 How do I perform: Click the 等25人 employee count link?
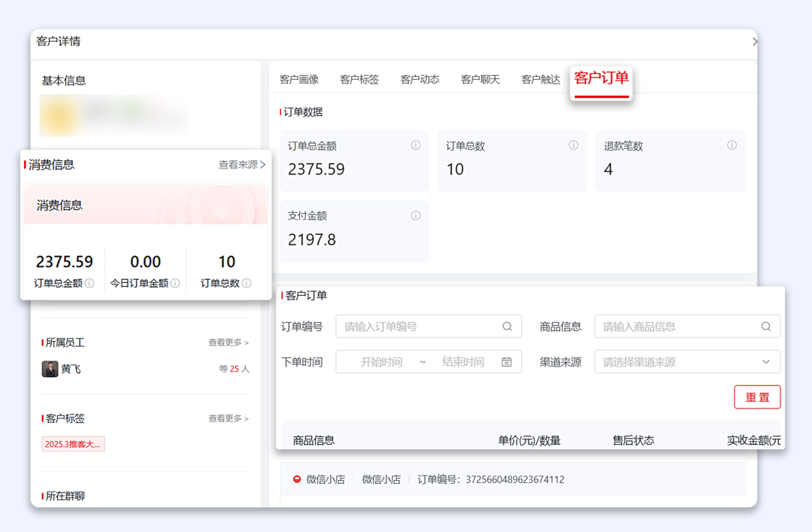[235, 369]
